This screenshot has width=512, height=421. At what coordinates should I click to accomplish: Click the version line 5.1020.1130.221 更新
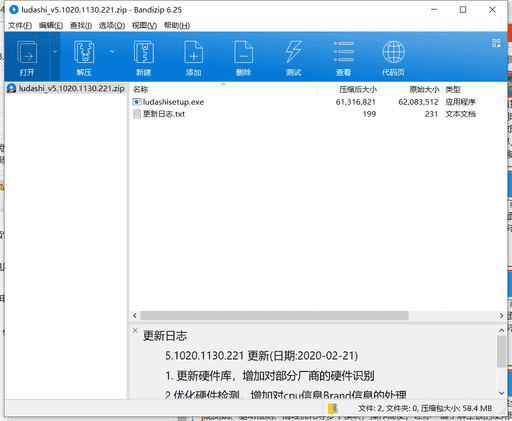[x=262, y=356]
